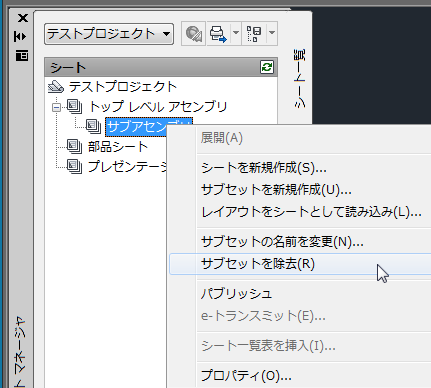Click the シート panel header
The height and width of the screenshot is (388, 431).
pos(161,67)
